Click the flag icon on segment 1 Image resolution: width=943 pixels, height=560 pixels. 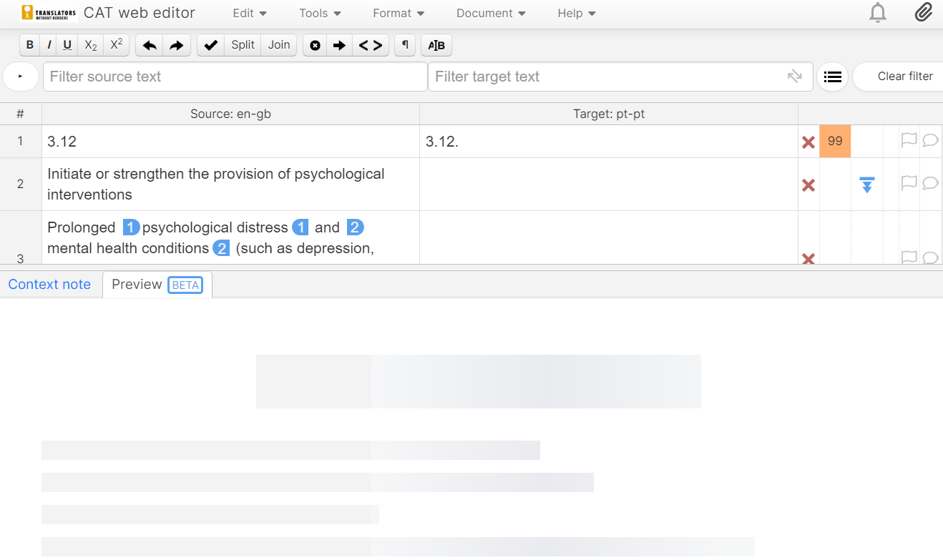click(x=909, y=140)
